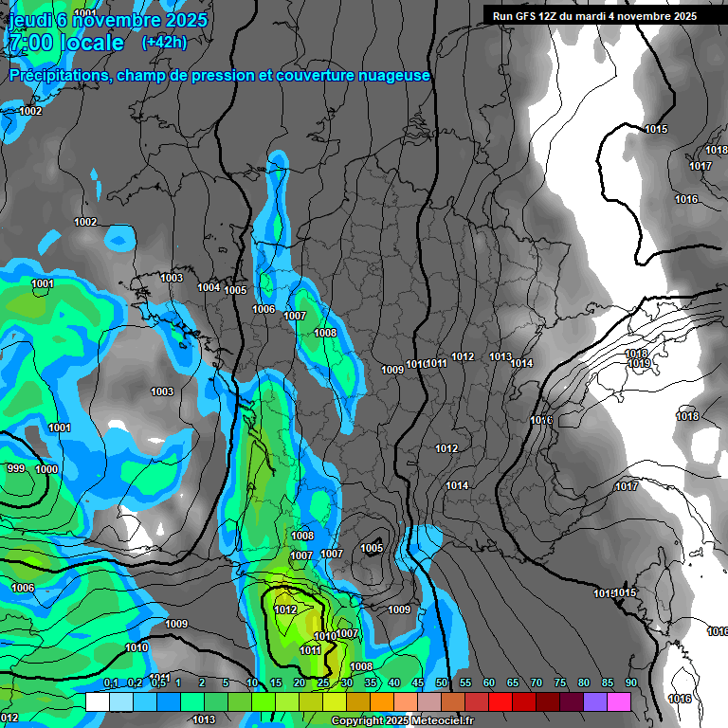Click the legend scale value '65'
The image size is (728, 728).
tap(513, 682)
